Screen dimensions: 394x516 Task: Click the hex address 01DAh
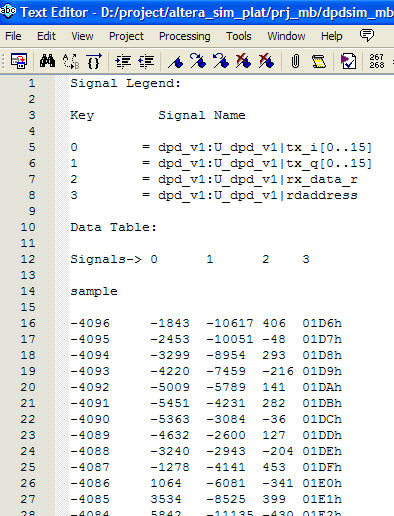tap(322, 387)
